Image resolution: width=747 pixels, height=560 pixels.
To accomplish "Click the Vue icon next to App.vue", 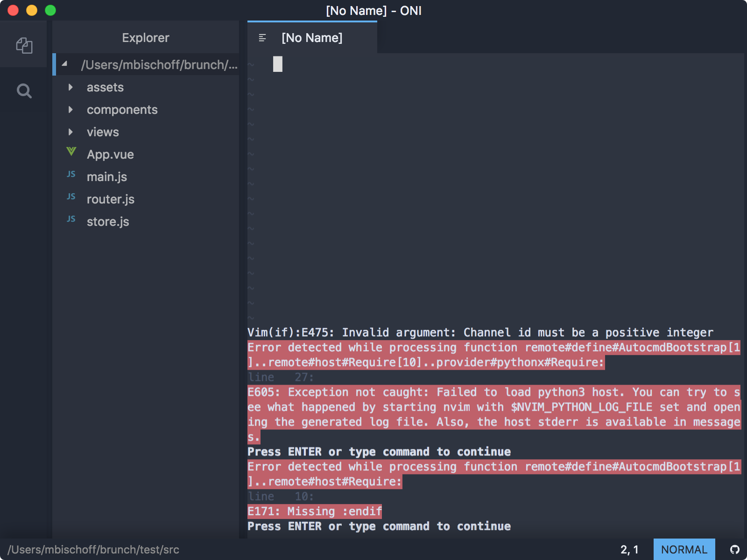I will click(x=71, y=151).
